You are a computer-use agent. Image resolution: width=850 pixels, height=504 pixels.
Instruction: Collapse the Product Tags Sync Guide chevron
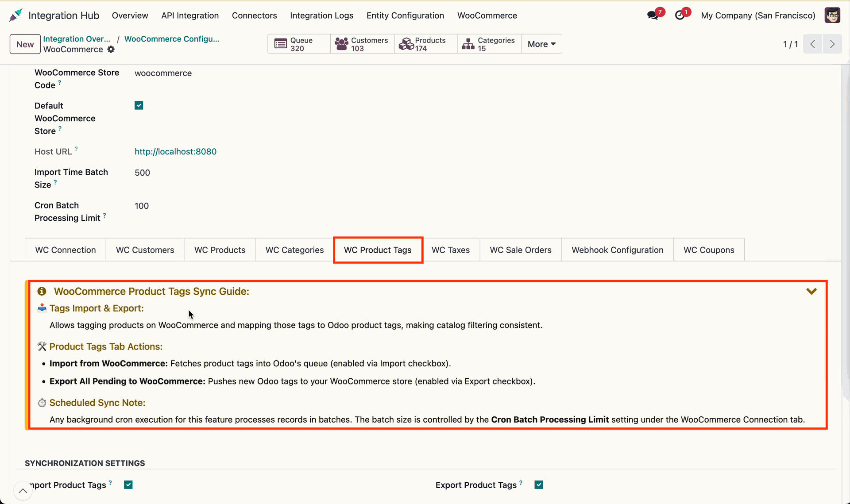pyautogui.click(x=811, y=291)
